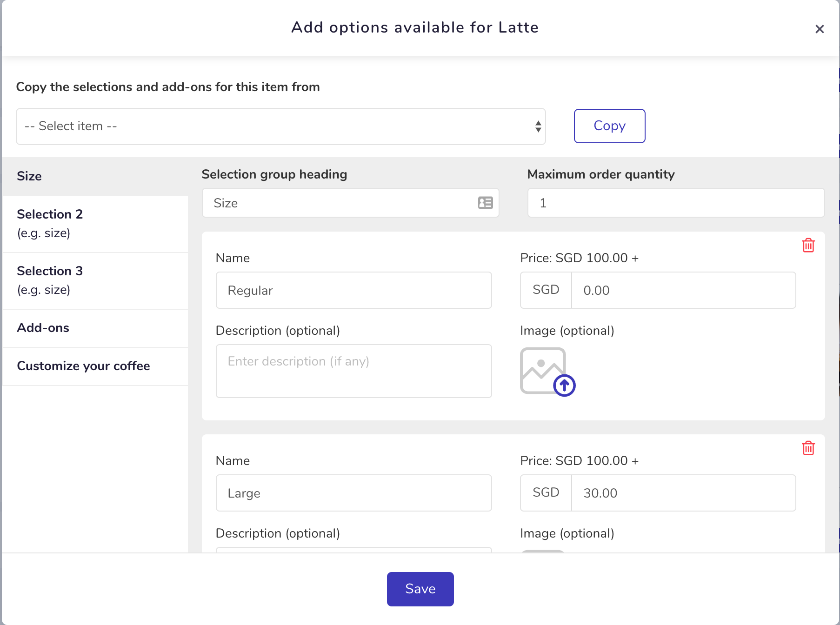Image resolution: width=840 pixels, height=625 pixels.
Task: Delete the Regular option with trash icon
Action: point(808,245)
